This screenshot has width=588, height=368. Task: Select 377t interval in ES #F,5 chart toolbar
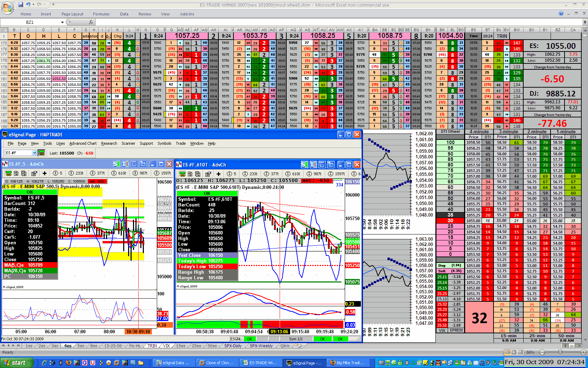coord(98,173)
